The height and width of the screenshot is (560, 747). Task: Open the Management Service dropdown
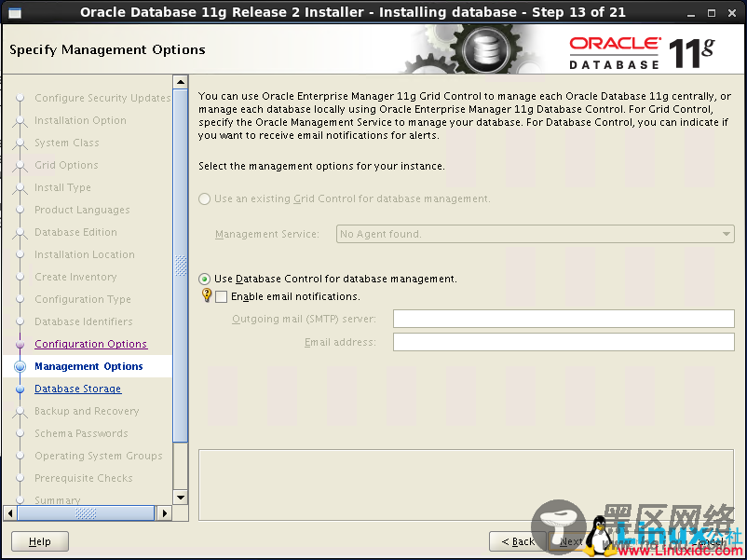(x=535, y=234)
